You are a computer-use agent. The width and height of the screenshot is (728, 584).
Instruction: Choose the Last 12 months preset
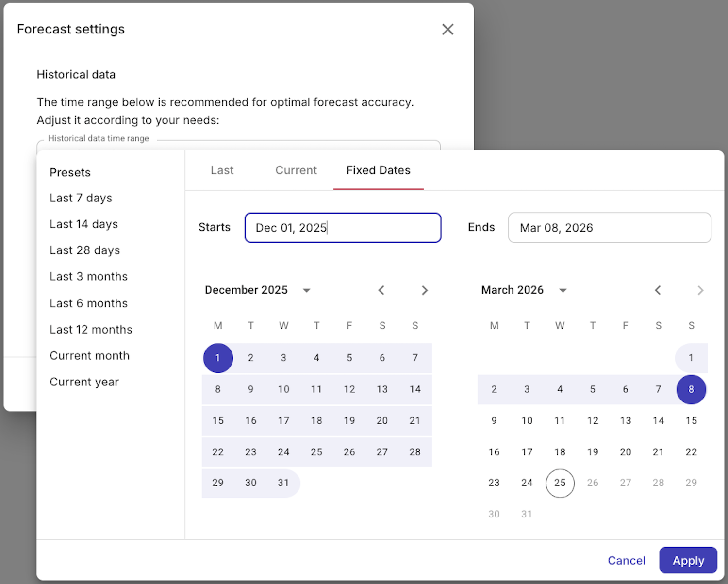[91, 329]
